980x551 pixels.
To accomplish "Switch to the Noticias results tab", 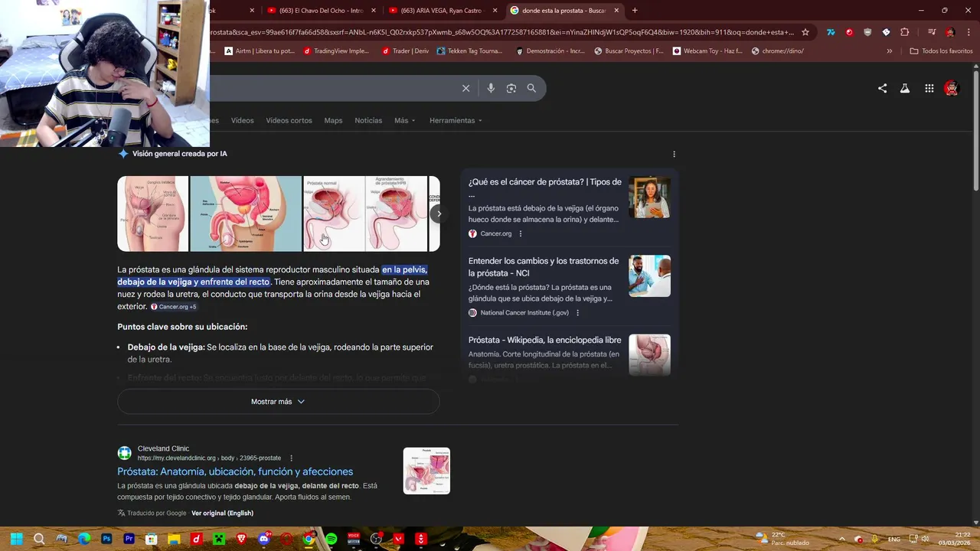I will 368,120.
